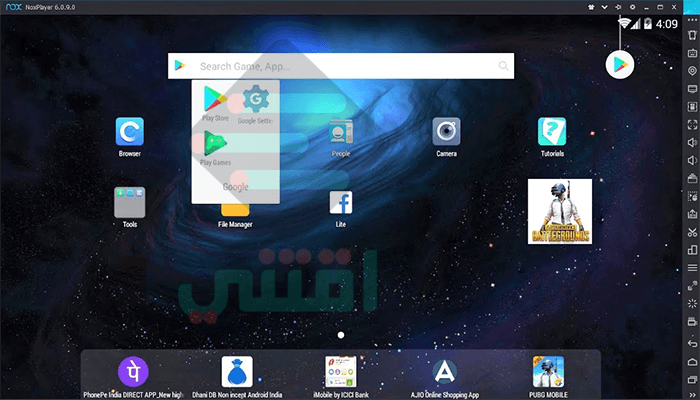Click the Play icon inside the search bar
Image resolution: width=700 pixels, height=400 pixels.
click(179, 66)
